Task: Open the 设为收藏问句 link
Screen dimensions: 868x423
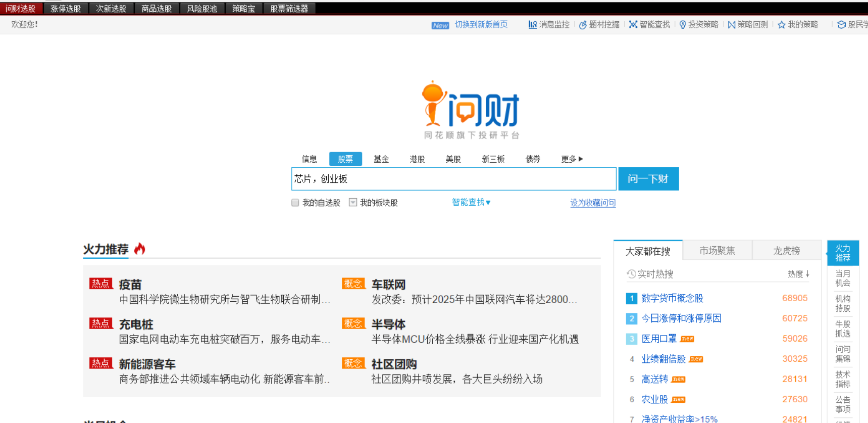Action: coord(593,203)
